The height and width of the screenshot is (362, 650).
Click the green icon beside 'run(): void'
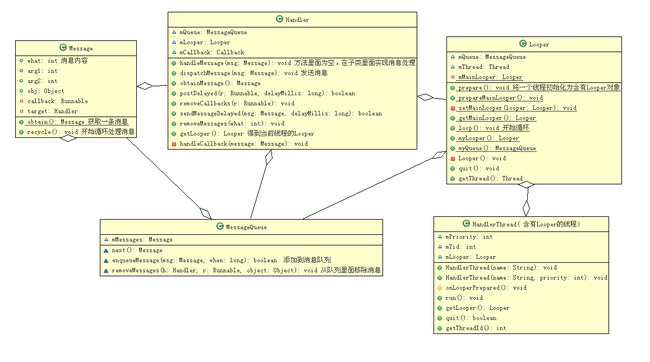coord(440,298)
